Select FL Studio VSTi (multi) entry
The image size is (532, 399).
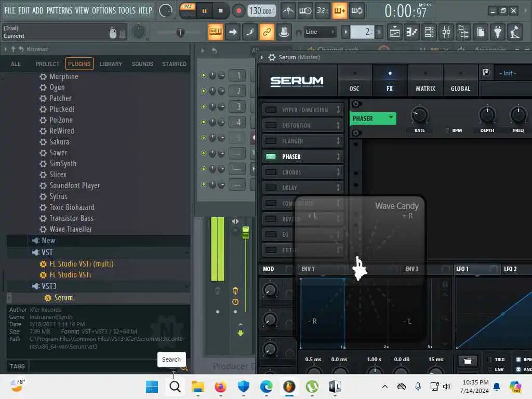(x=82, y=264)
